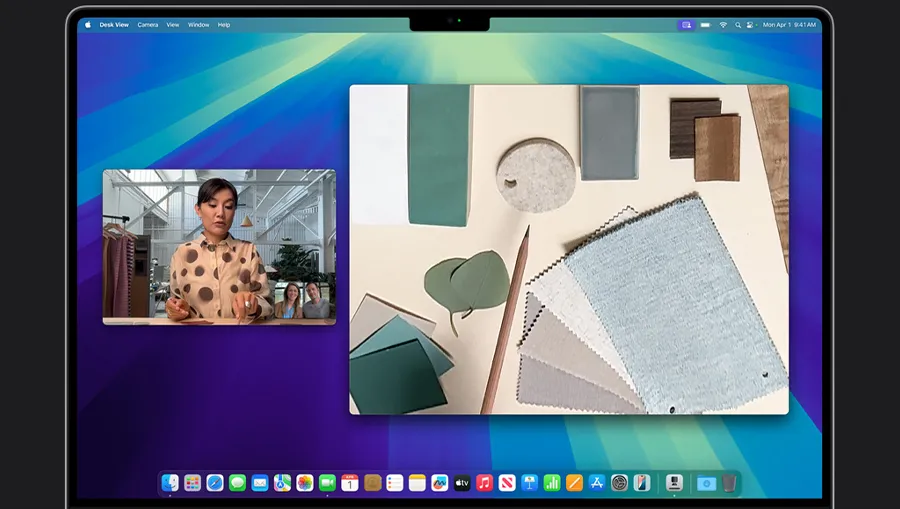Open the App Store icon in the dock
Image resolution: width=900 pixels, height=509 pixels.
tap(597, 483)
